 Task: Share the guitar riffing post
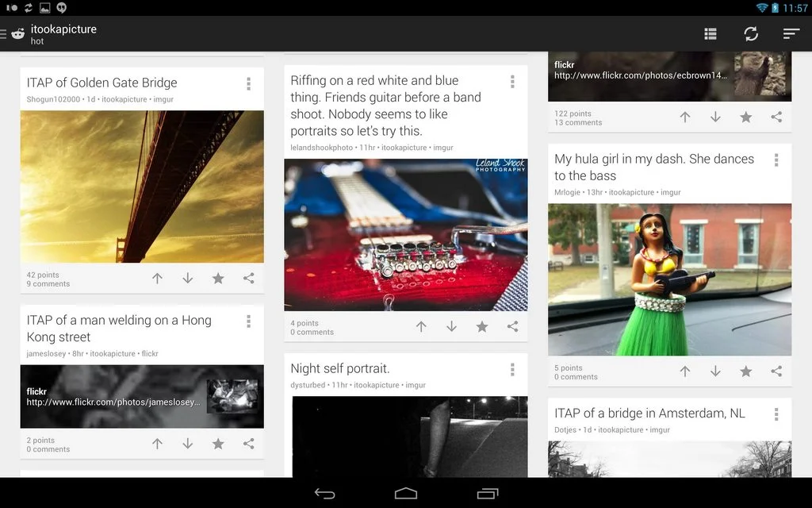coord(513,326)
